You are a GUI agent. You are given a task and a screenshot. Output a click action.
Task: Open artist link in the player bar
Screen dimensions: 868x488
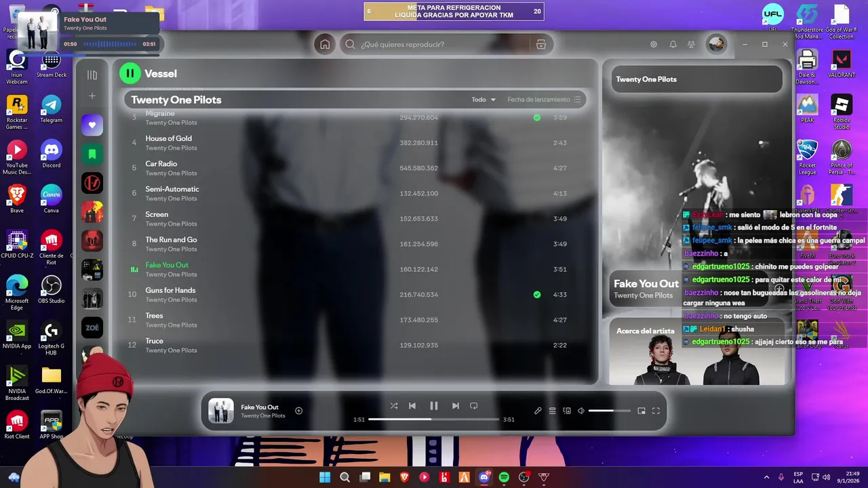coord(262,415)
